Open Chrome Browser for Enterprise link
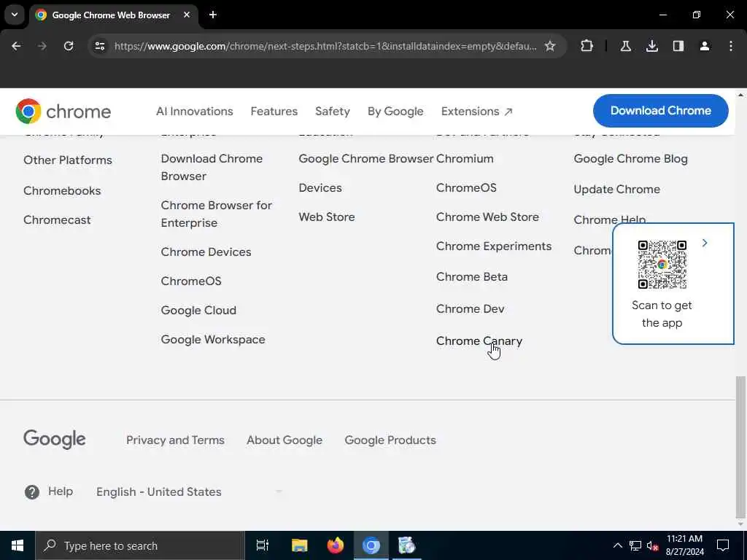747x560 pixels. (x=216, y=214)
